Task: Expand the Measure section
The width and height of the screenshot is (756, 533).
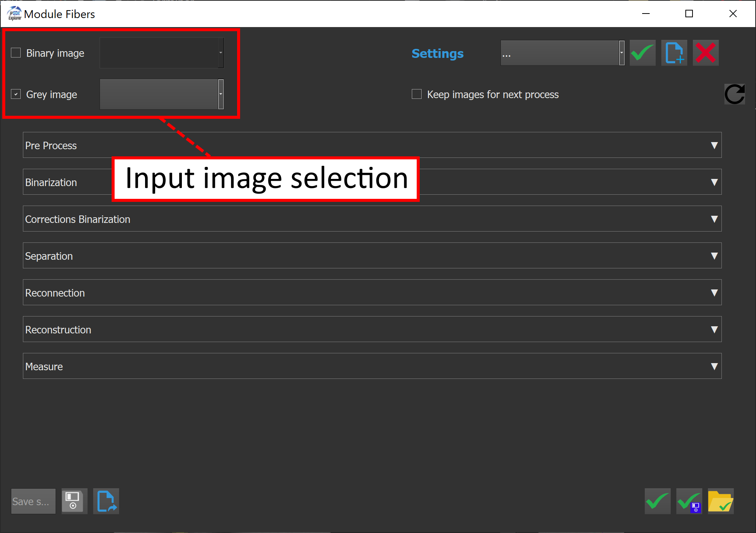Action: pos(372,366)
